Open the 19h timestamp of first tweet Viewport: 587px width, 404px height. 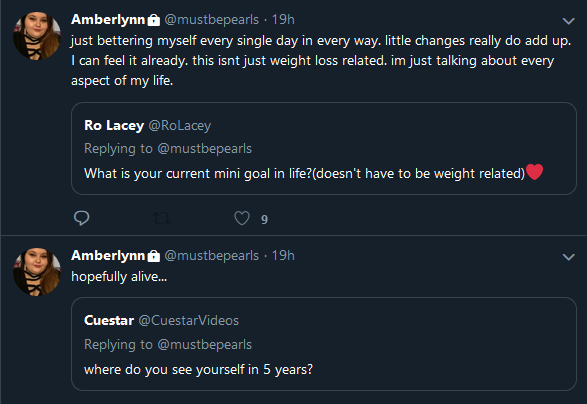pos(283,19)
